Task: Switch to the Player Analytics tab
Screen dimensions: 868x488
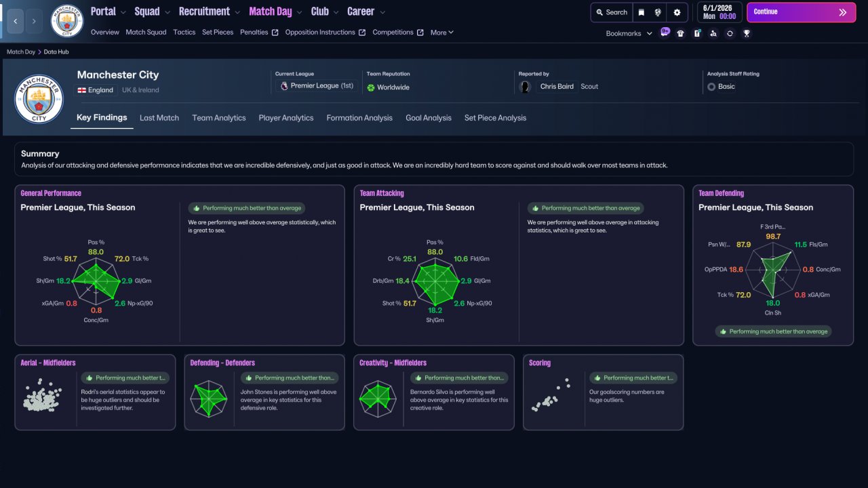Action: click(x=286, y=118)
